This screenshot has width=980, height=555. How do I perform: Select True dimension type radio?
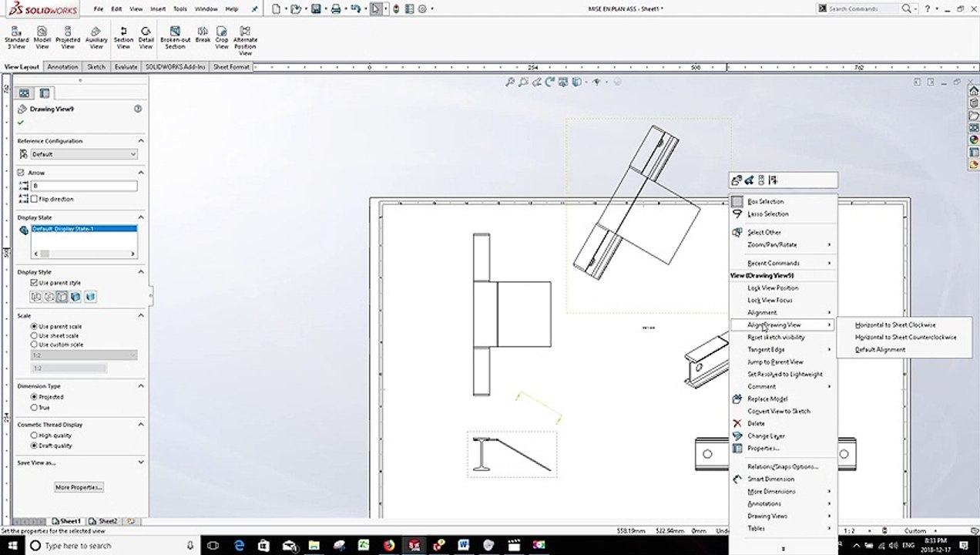pyautogui.click(x=34, y=407)
